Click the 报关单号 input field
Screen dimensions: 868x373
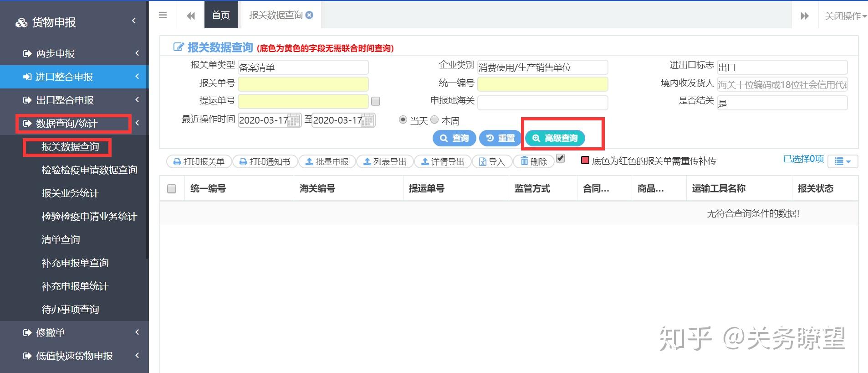click(303, 84)
